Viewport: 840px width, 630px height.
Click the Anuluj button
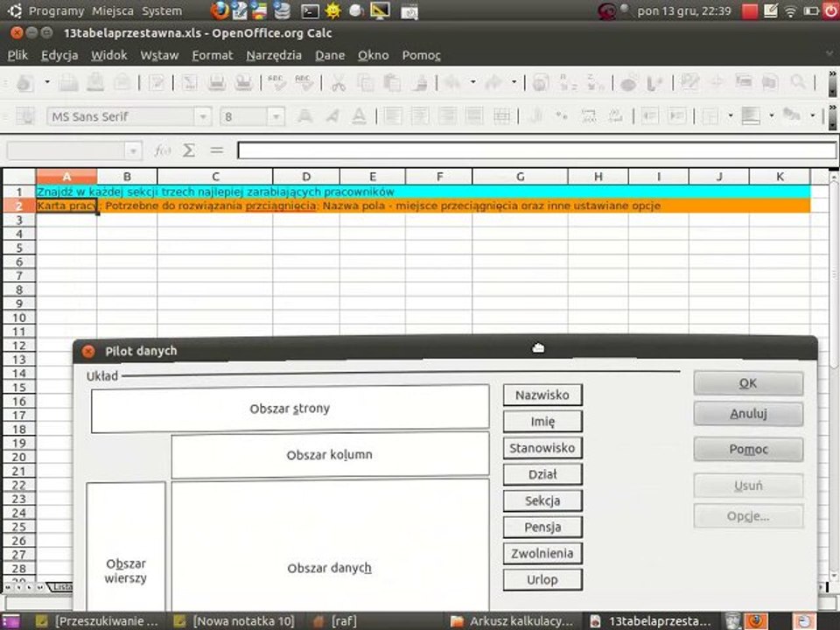tap(748, 414)
